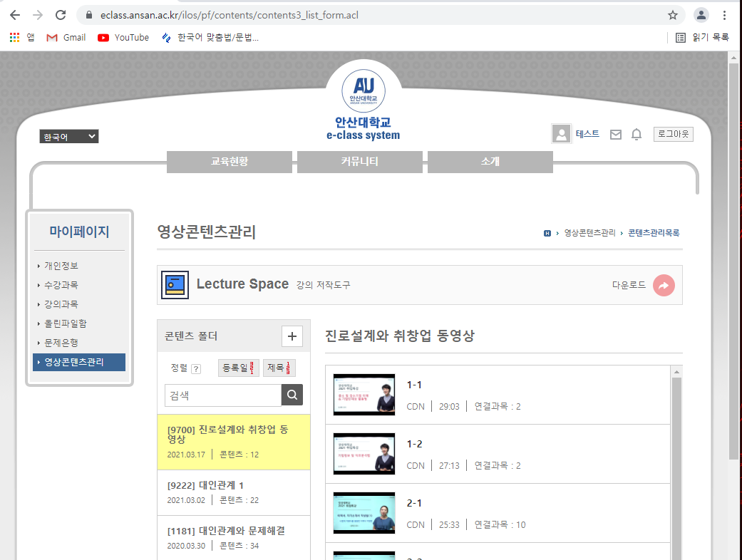
Task: Click the 로그아웃 button
Action: (x=673, y=134)
